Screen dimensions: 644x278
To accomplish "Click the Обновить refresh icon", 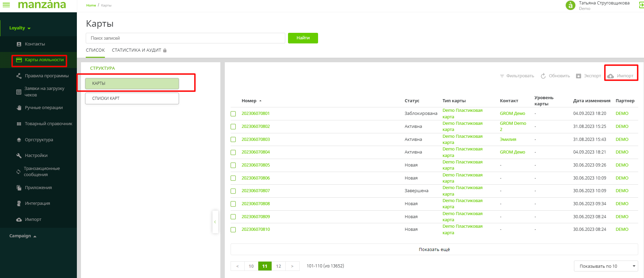I will click(x=543, y=76).
